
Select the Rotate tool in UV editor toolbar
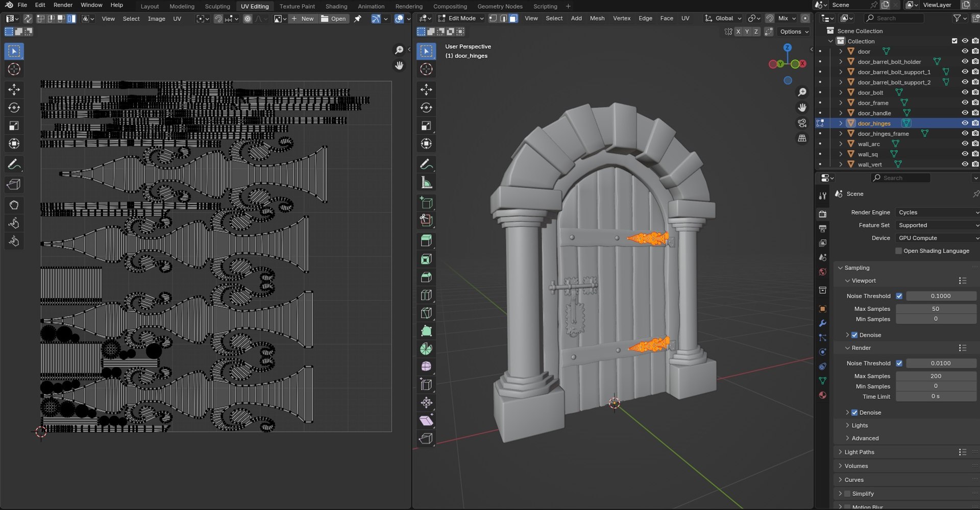14,108
